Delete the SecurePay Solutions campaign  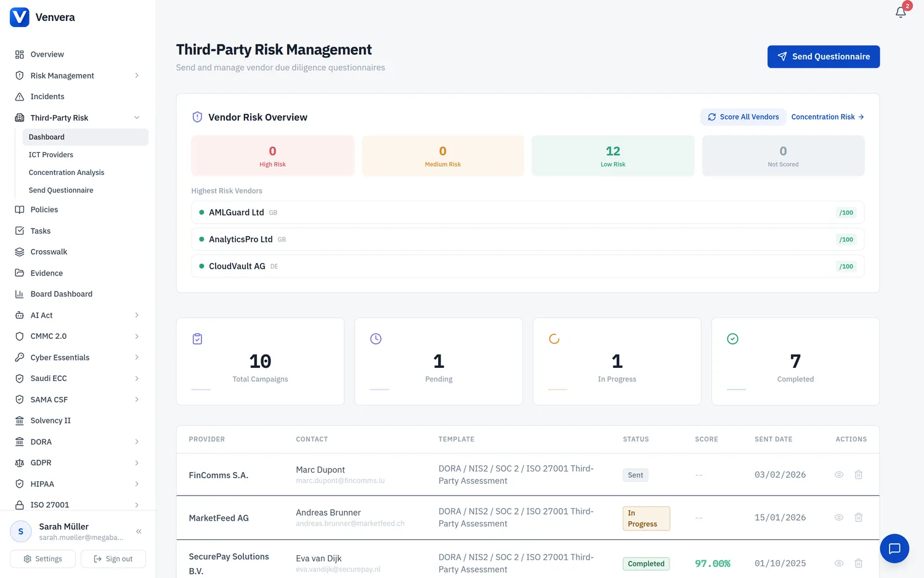859,563
